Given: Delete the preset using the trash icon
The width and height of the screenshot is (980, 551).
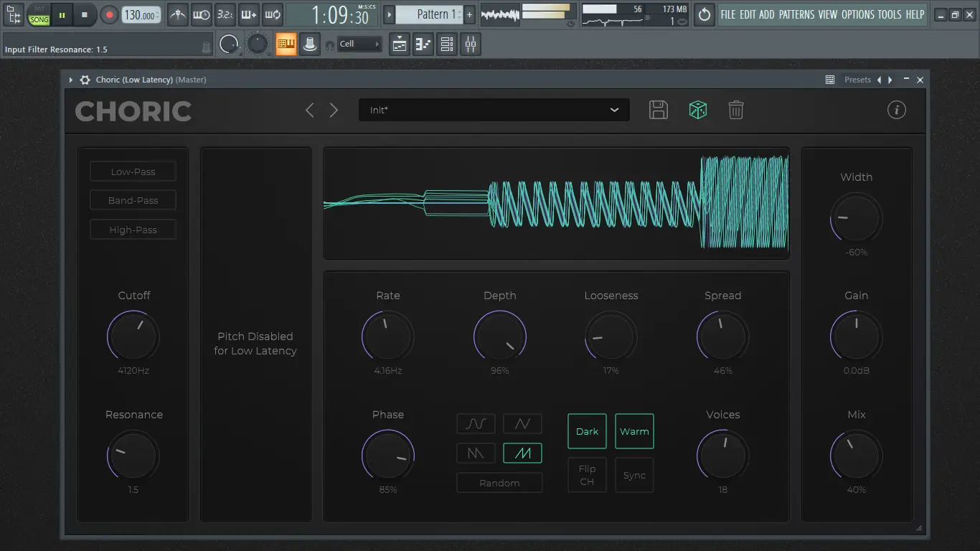Looking at the screenshot, I should click(735, 110).
